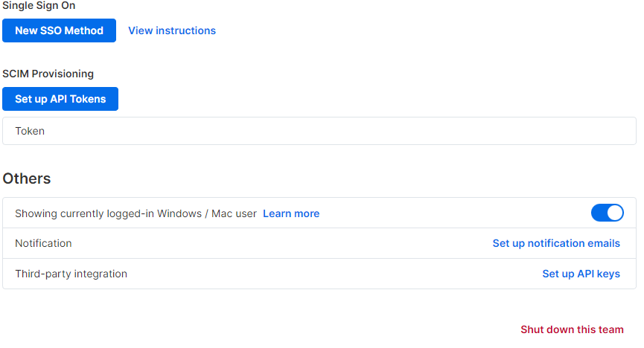This screenshot has width=644, height=348.
Task: Click Shut down this team
Action: click(x=572, y=329)
